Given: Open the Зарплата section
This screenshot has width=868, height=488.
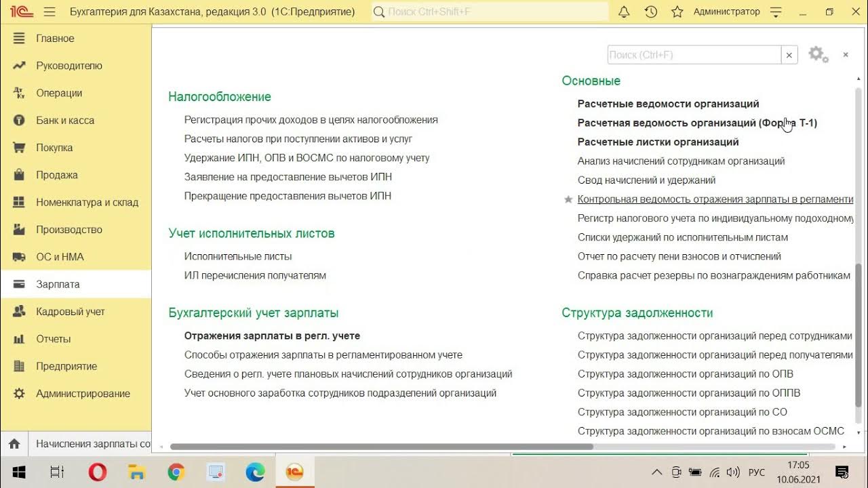Looking at the screenshot, I should click(x=76, y=284).
